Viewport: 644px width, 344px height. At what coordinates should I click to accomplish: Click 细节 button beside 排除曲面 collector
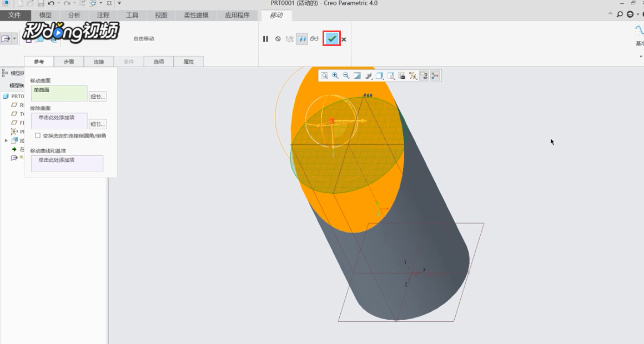[x=98, y=124]
